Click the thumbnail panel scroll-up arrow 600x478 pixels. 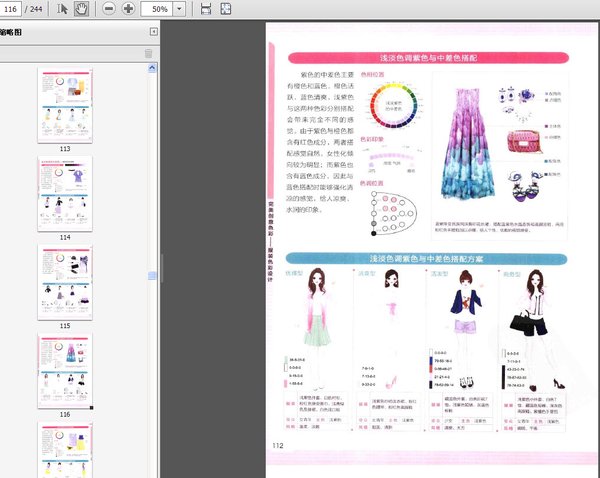coord(153,68)
